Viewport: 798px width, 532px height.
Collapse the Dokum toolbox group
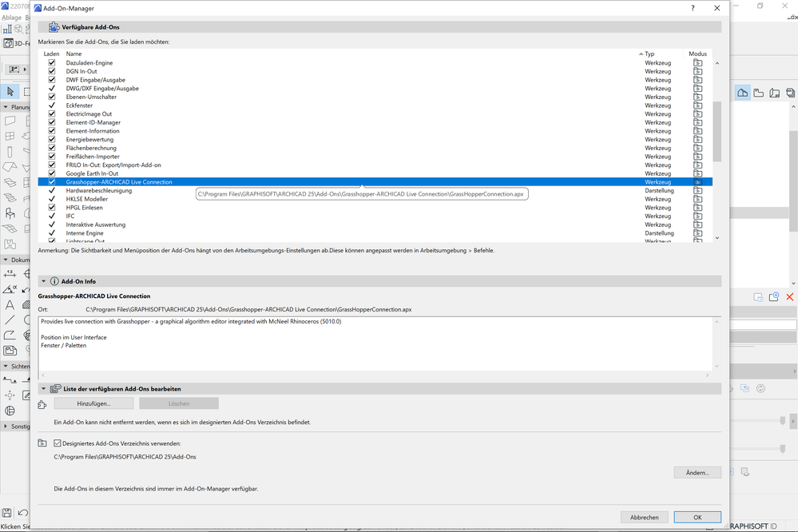click(x=6, y=260)
